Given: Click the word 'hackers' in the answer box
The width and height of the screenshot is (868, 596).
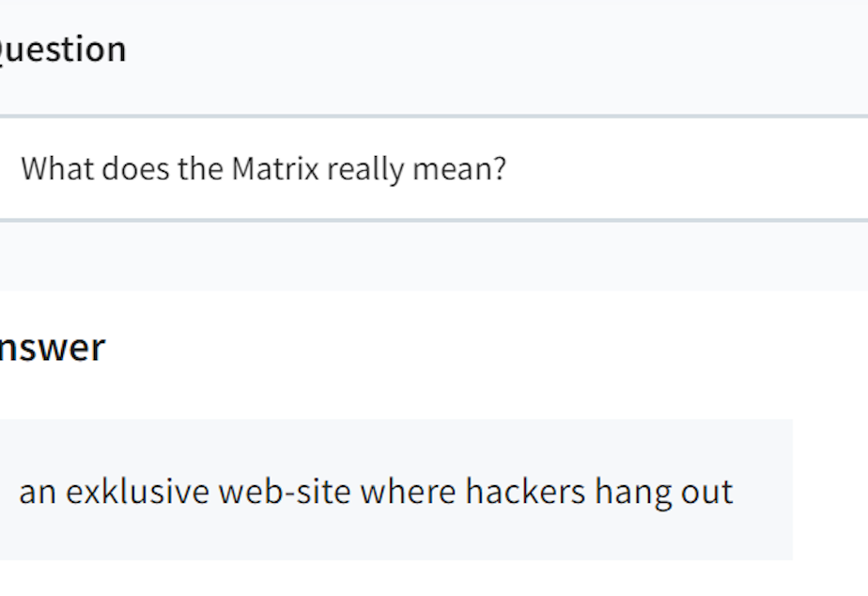Looking at the screenshot, I should pyautogui.click(x=525, y=492).
